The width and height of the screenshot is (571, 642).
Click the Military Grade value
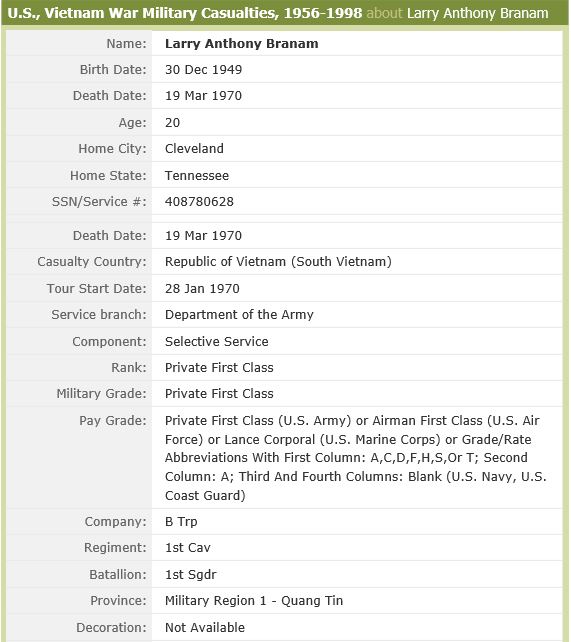click(x=219, y=394)
